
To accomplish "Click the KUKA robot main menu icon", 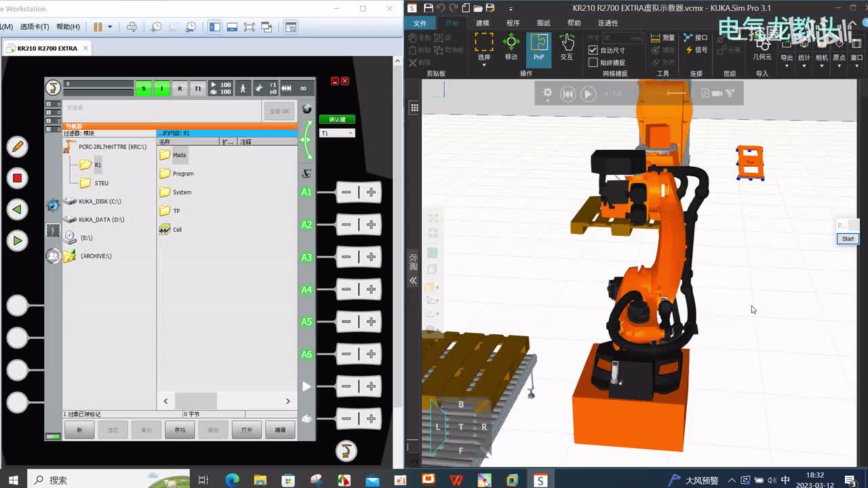I will click(53, 87).
